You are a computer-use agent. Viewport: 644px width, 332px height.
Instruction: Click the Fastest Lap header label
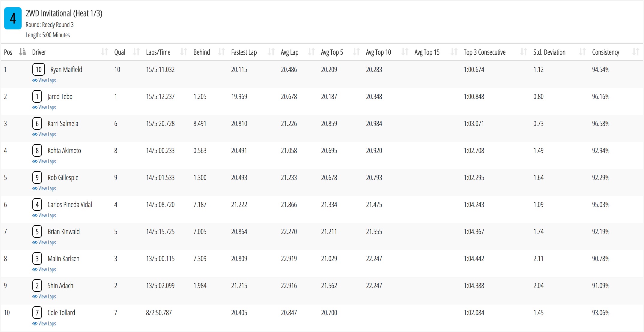244,52
